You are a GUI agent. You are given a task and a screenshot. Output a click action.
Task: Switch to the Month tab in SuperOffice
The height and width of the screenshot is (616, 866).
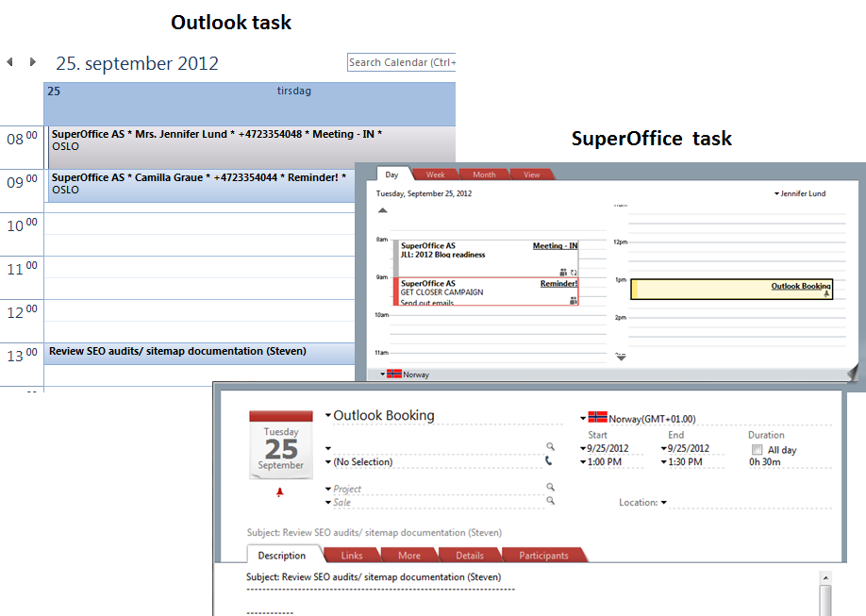484,175
